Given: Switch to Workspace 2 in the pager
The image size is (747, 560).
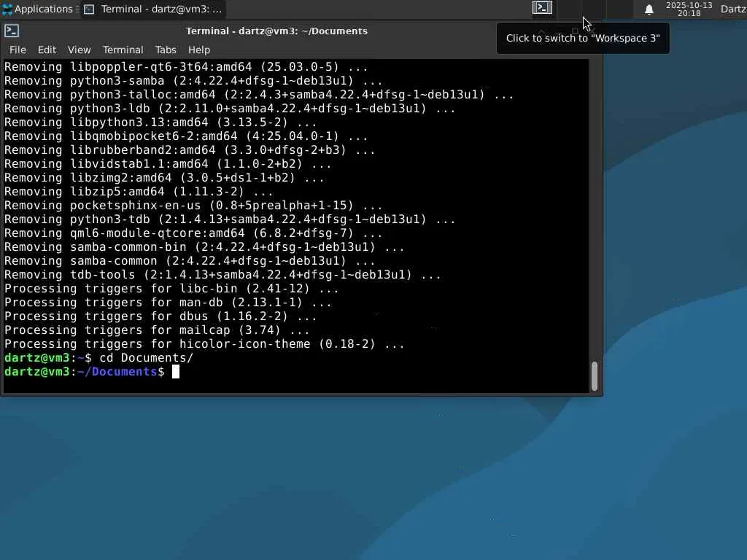Looking at the screenshot, I should [x=568, y=9].
